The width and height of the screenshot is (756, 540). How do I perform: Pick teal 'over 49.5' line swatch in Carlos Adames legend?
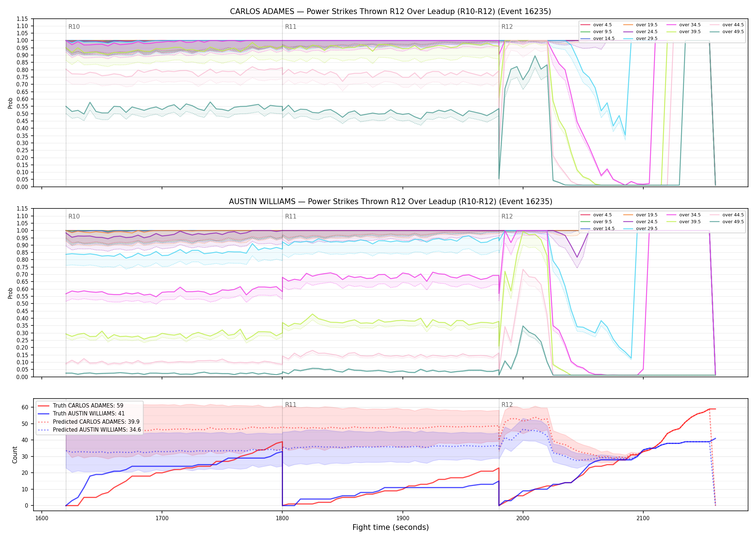(x=715, y=32)
